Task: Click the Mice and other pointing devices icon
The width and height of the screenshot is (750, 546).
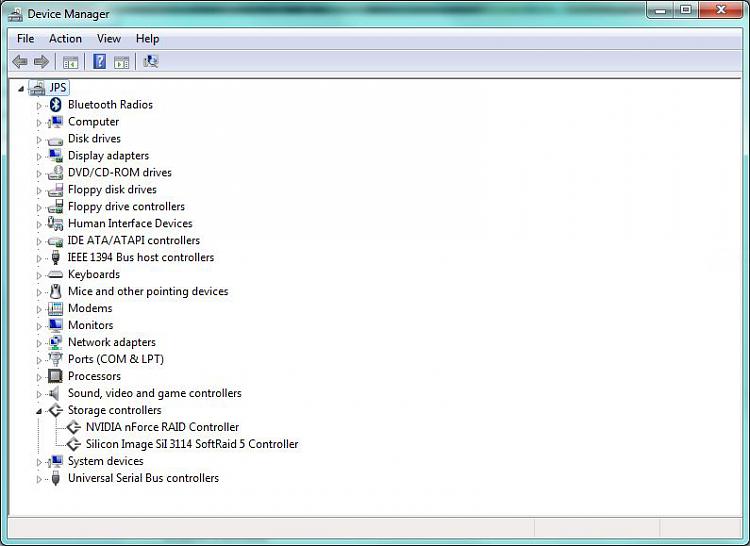Action: 55,291
